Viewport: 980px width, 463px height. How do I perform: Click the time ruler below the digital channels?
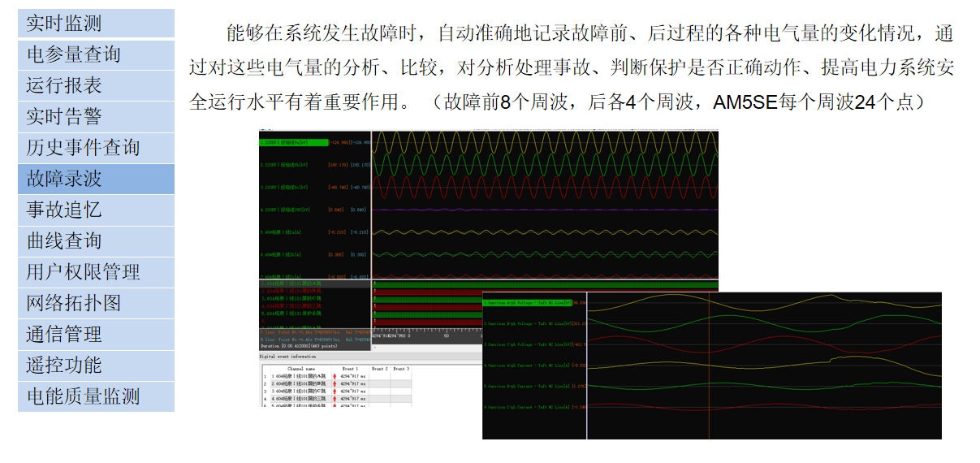(x=427, y=335)
